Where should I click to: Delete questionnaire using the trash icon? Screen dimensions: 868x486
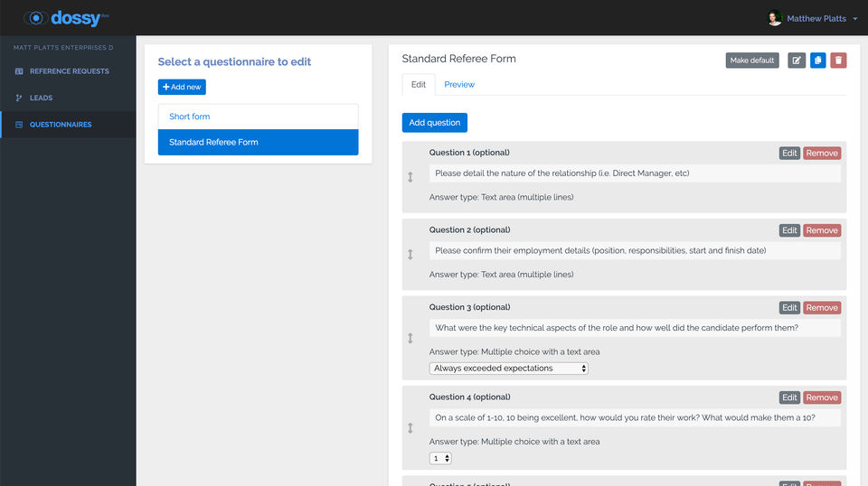[x=839, y=61]
